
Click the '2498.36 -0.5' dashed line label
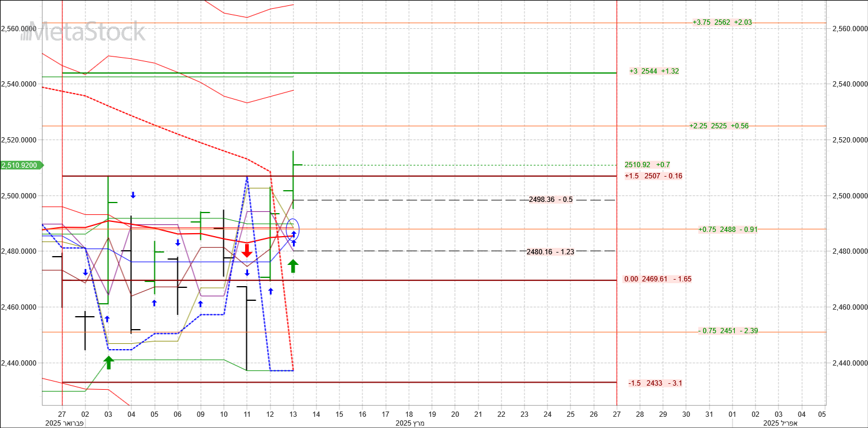coord(551,200)
